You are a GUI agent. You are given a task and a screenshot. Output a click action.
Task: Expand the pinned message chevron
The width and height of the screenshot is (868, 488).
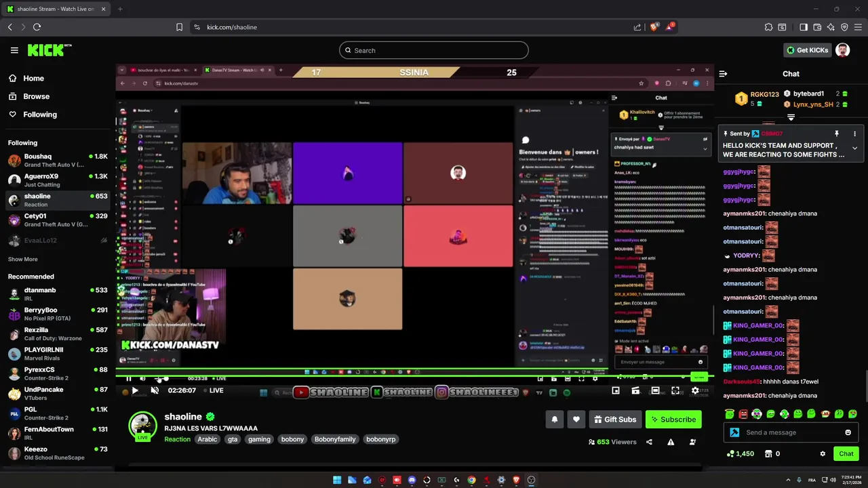(x=854, y=148)
